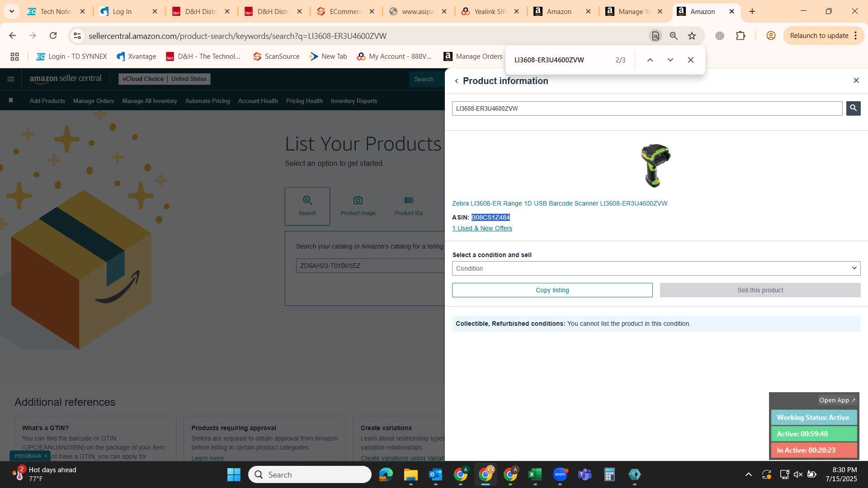Select the Product IDs barcode option
868x488 pixels.
coord(409,206)
